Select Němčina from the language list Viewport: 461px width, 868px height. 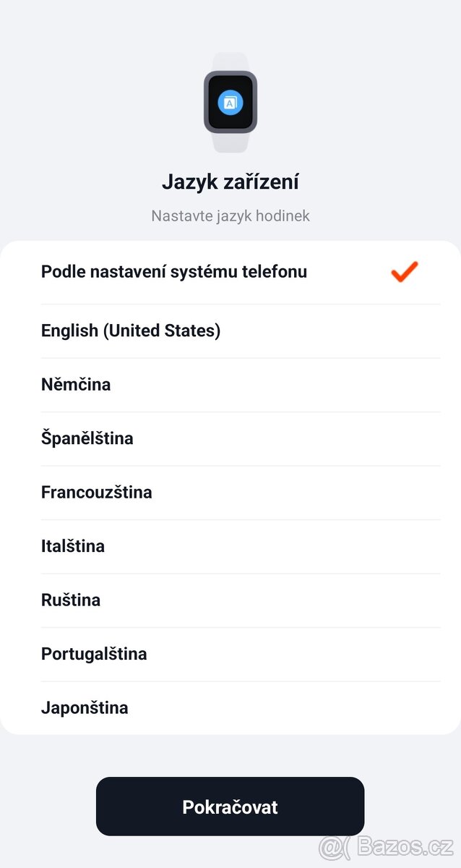75,384
